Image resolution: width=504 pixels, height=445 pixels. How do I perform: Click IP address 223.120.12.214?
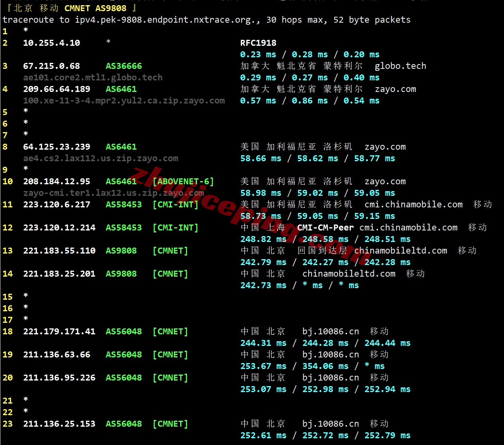click(59, 228)
